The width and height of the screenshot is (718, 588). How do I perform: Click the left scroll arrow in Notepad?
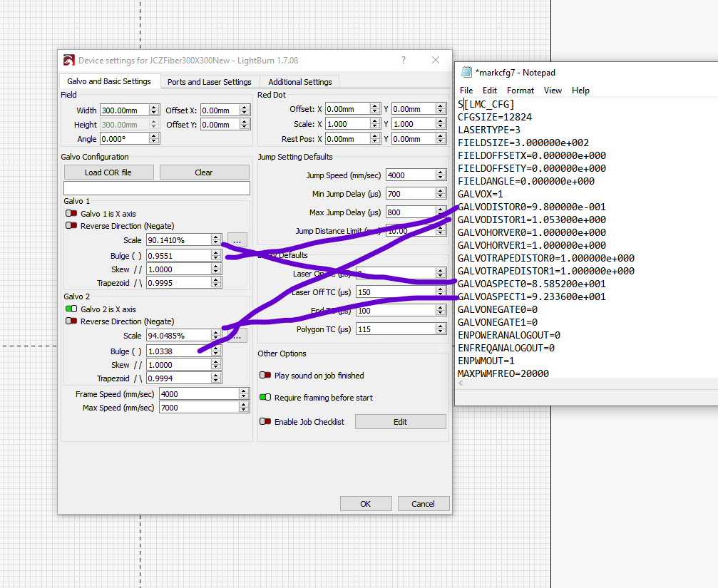(x=461, y=383)
